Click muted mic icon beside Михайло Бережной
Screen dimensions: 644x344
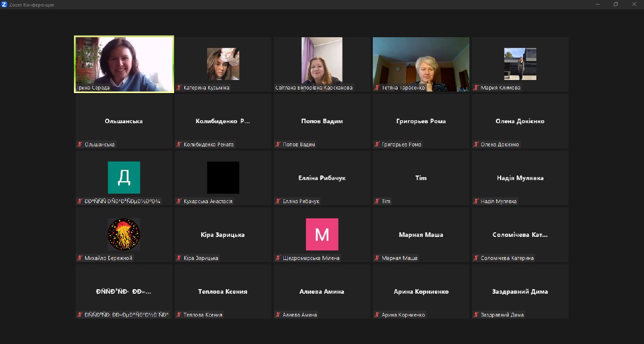point(79,258)
